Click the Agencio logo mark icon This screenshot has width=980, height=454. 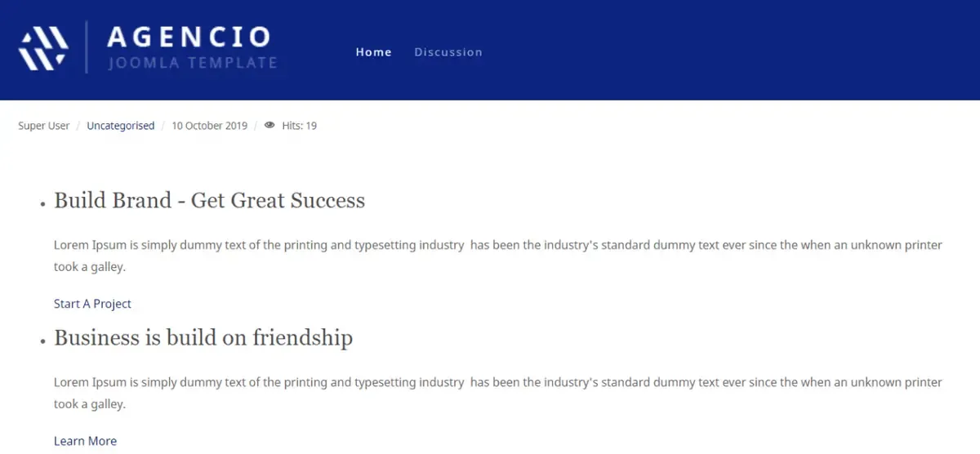(x=42, y=48)
